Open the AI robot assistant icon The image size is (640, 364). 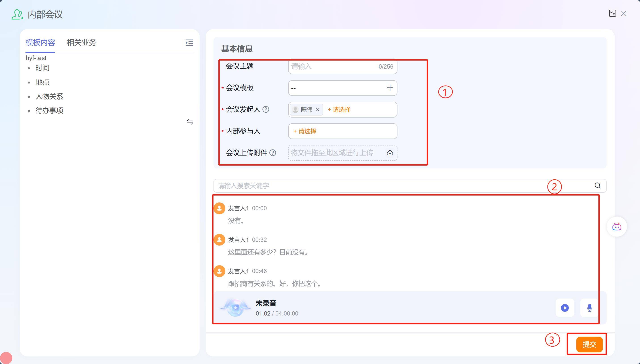click(617, 227)
